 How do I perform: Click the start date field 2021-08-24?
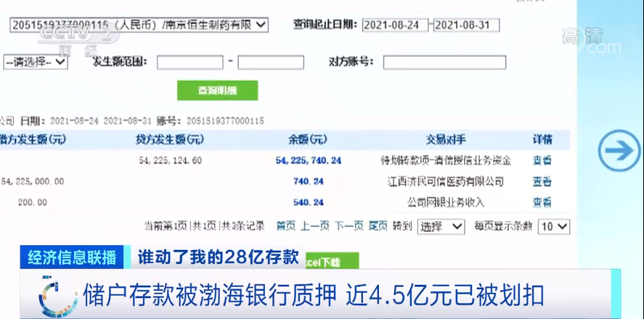(x=395, y=25)
